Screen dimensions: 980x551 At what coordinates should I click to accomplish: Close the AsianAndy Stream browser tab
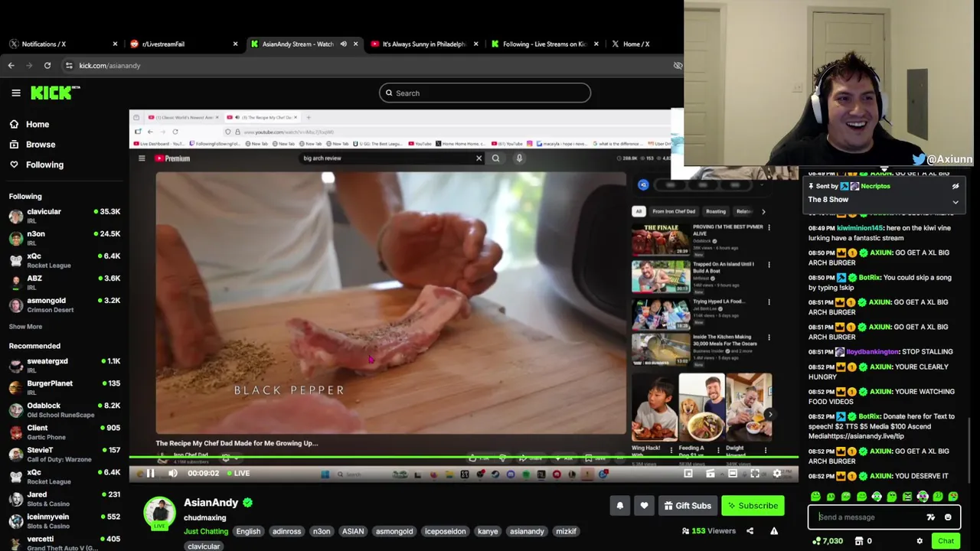[355, 44]
